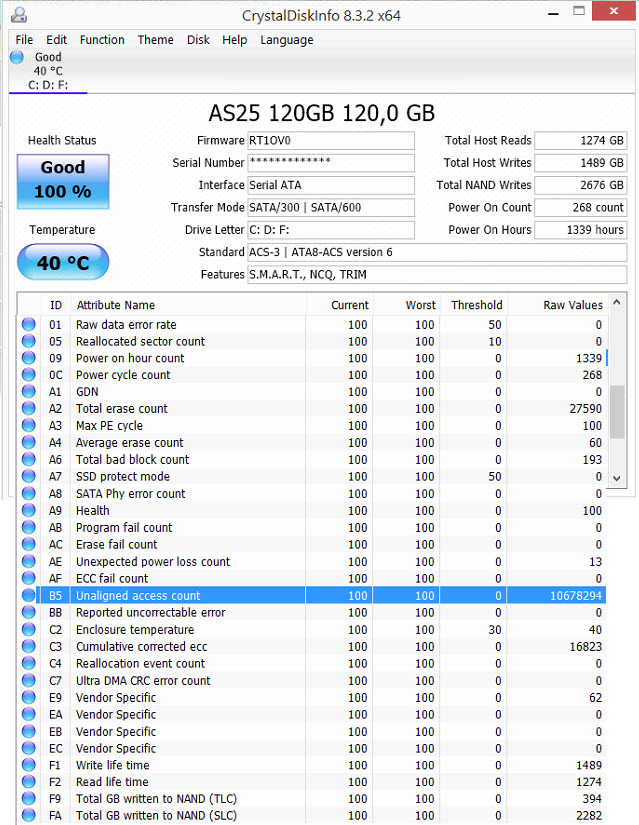Click status orb for Total bad block count

[28, 459]
